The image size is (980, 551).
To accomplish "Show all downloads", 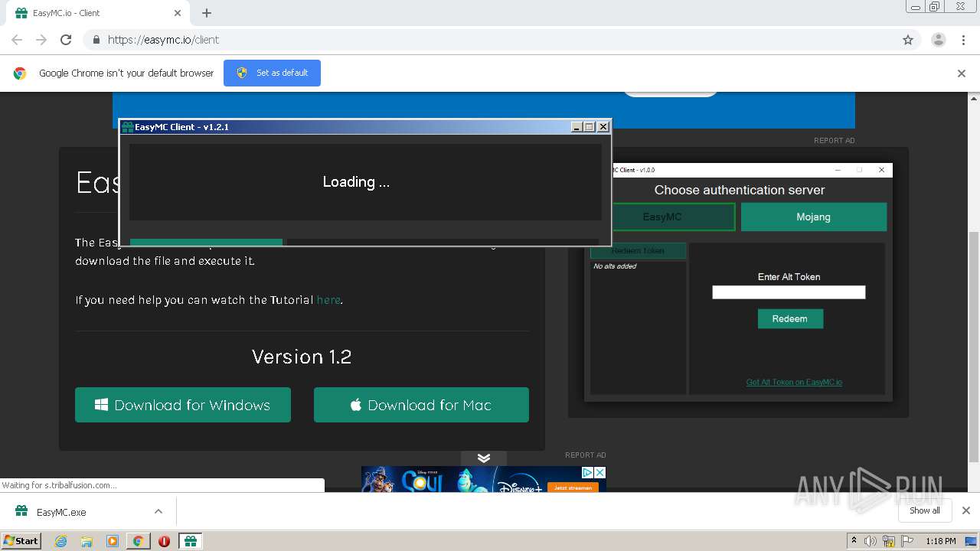I will pos(925,510).
